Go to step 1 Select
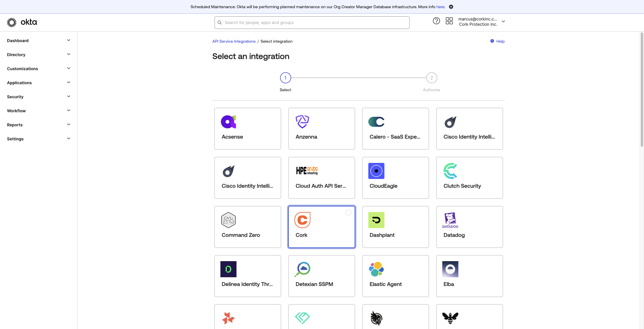644x329 pixels. (285, 78)
